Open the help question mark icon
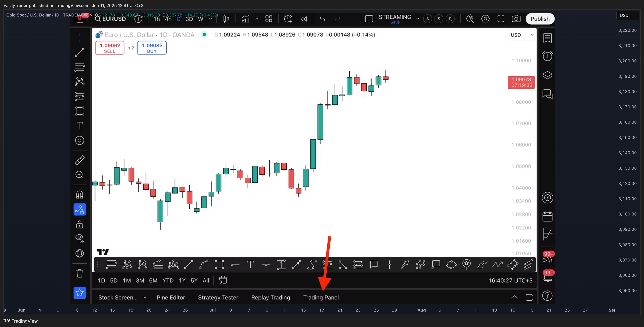This screenshot has width=644, height=327. [547, 296]
